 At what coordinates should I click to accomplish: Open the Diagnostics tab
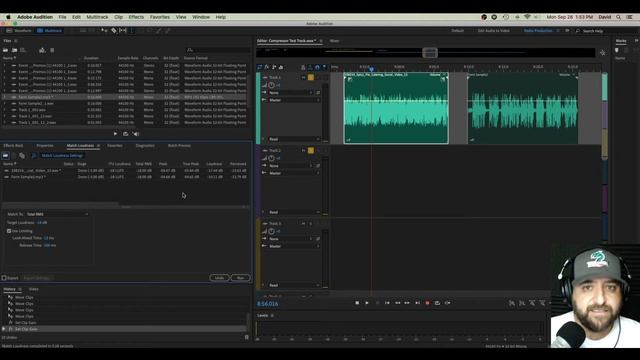click(x=145, y=146)
